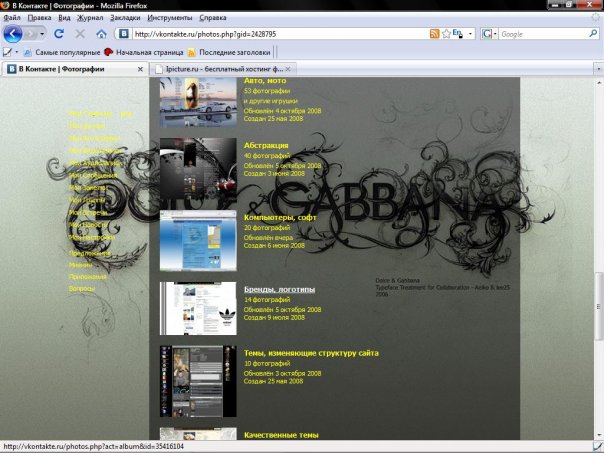
Task: Open the Журнал menu
Action: click(x=90, y=18)
